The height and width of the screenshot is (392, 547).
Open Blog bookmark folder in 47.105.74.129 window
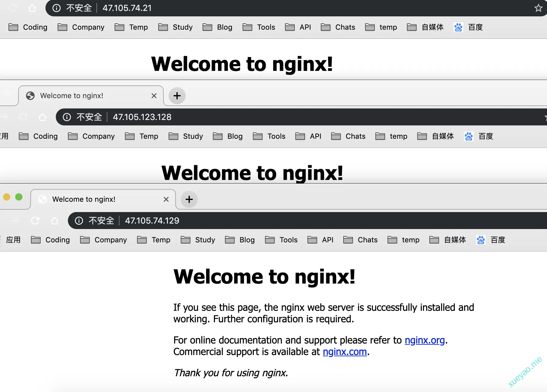(240, 240)
